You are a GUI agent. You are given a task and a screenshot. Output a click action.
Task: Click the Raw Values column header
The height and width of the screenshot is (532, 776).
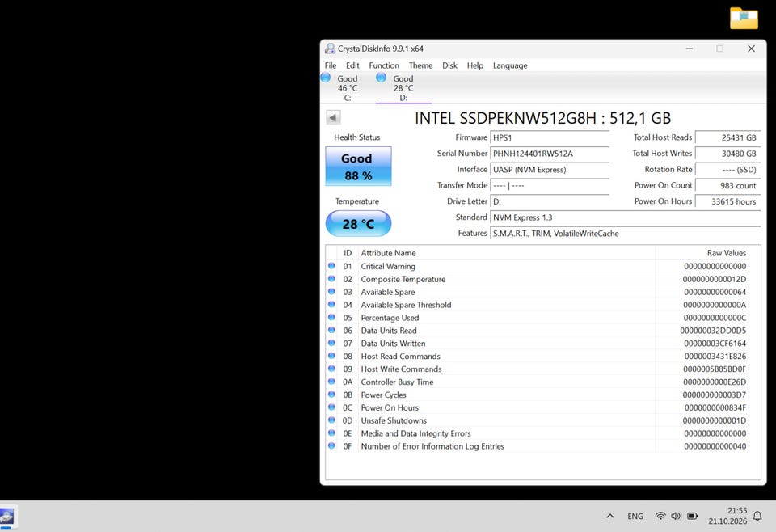[702, 253]
